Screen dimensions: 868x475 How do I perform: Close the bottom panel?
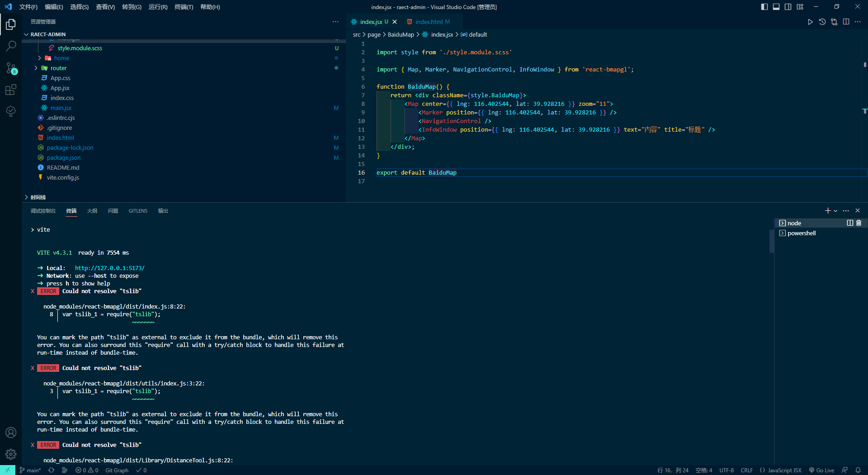(858, 211)
